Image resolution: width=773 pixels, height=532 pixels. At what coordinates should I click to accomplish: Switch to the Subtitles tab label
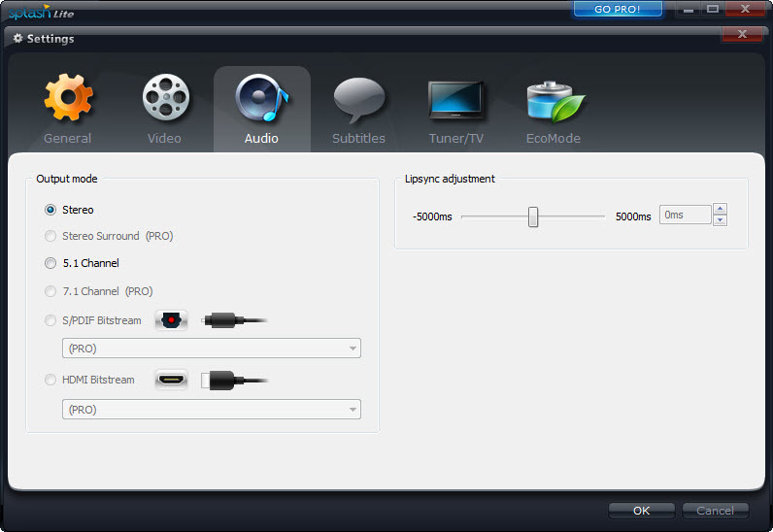(x=359, y=139)
